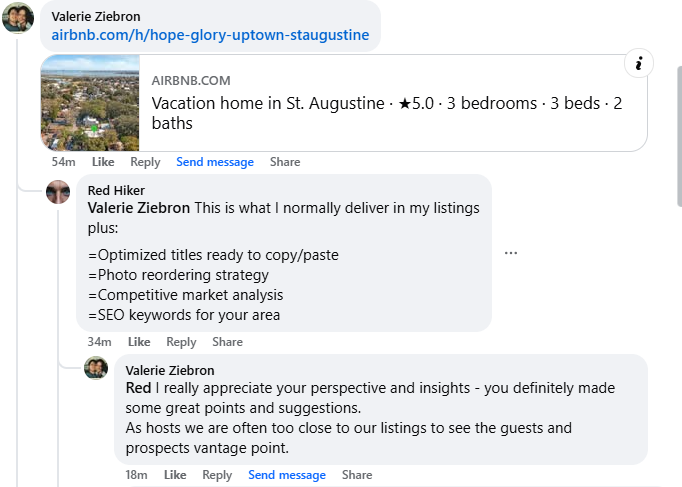Viewport: 682px width, 487px height.
Task: Like Valerie's 18m reply comment
Action: click(175, 475)
